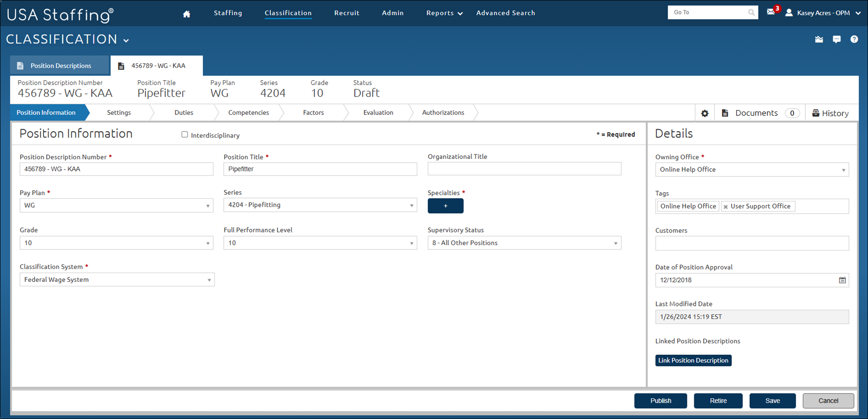Viewport: 868px width, 419px height.
Task: Expand the Classification heading dropdown
Action: (126, 41)
